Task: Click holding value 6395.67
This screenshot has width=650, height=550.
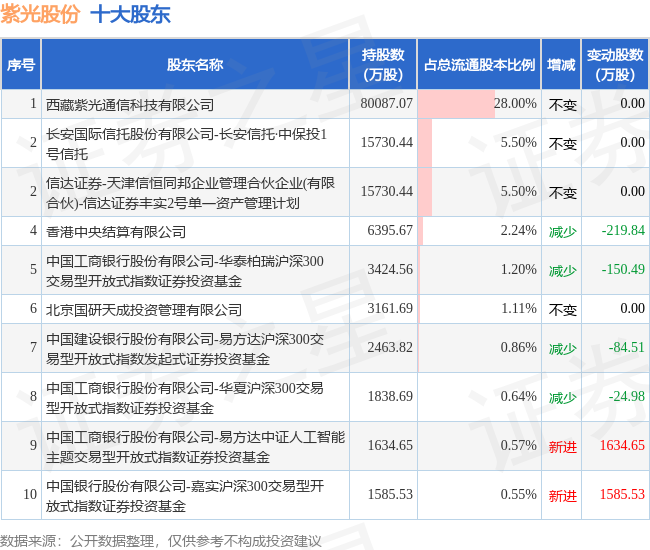Action: [x=390, y=230]
